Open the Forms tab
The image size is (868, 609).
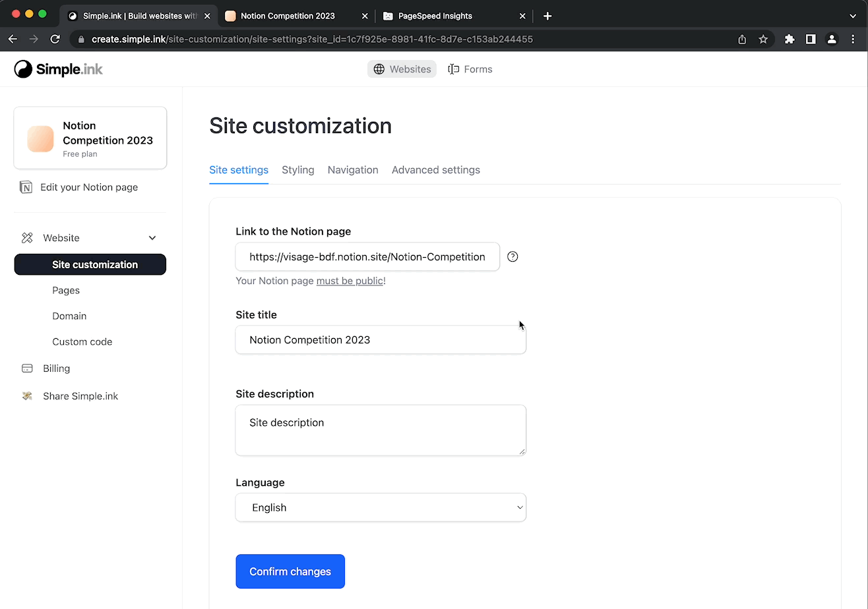tap(470, 69)
